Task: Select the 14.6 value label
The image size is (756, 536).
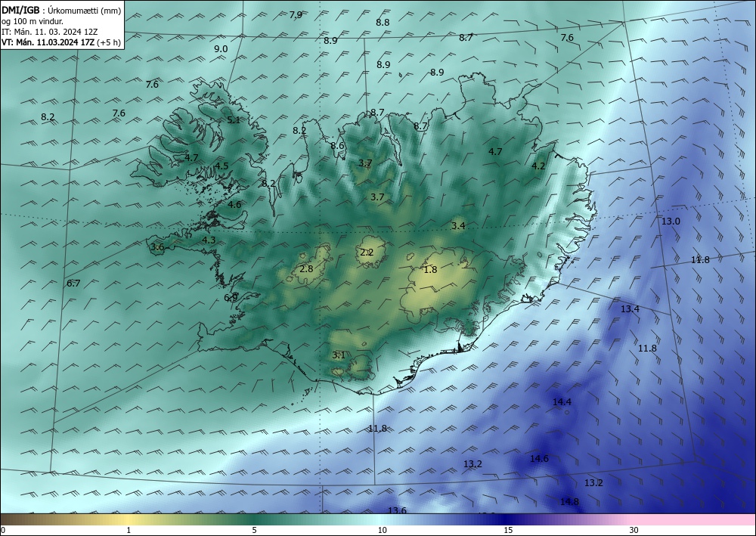Action: [x=539, y=459]
